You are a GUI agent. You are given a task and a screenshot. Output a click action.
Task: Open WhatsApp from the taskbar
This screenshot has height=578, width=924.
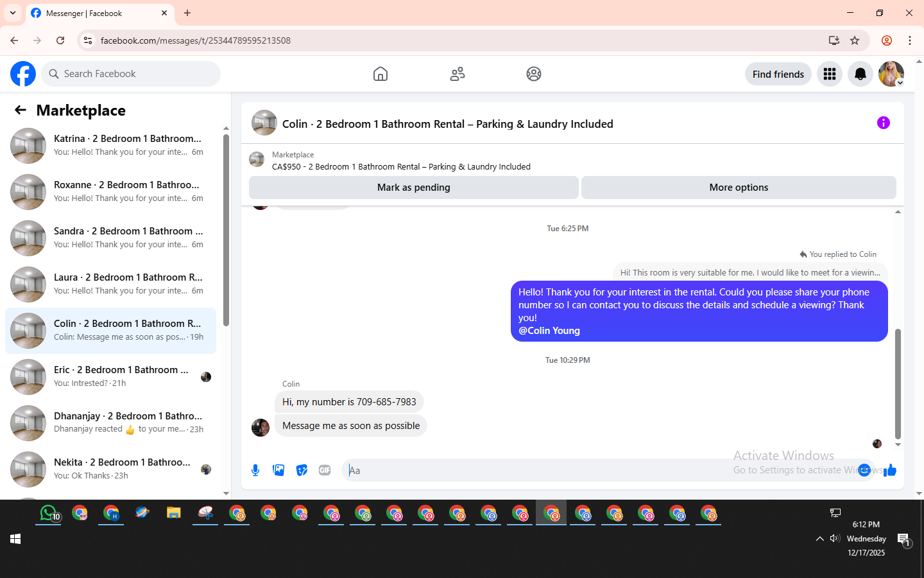pos(49,513)
